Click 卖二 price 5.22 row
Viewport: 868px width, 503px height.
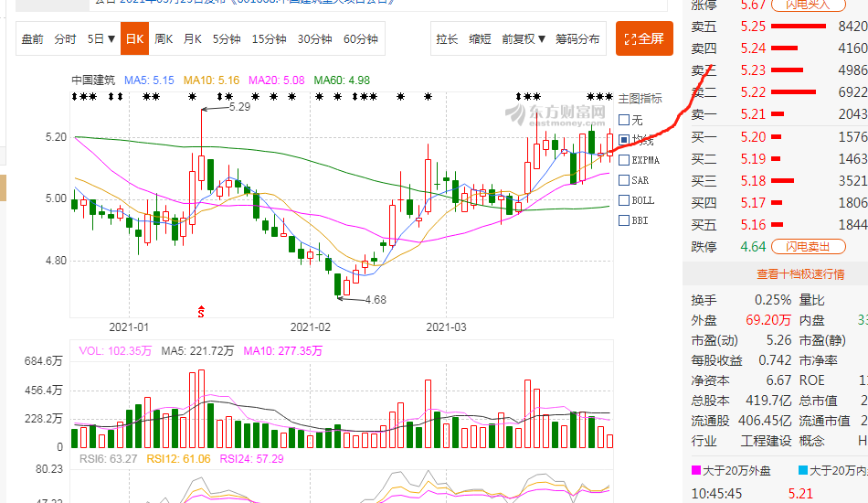[x=779, y=92]
